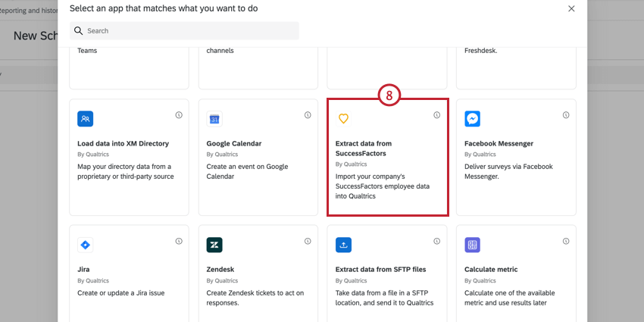Click the Google Calendar app icon
The height and width of the screenshot is (322, 644).
pos(214,119)
